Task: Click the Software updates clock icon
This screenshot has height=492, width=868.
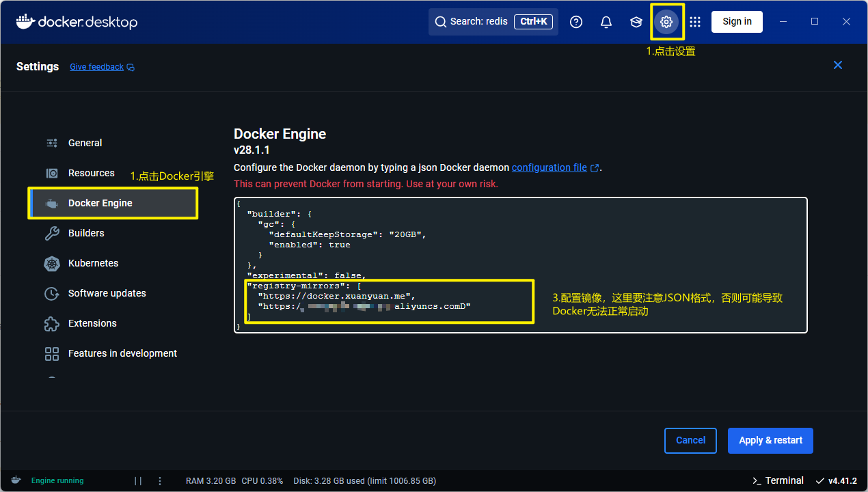Action: pyautogui.click(x=52, y=293)
